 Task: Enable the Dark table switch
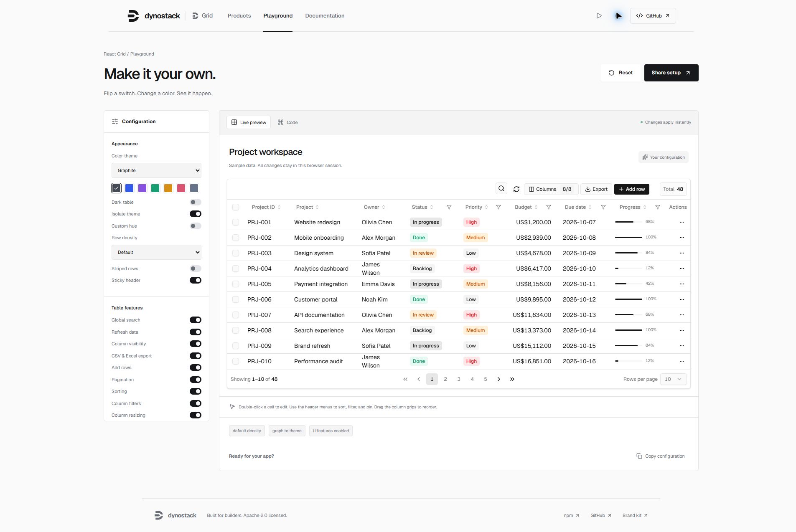point(196,202)
